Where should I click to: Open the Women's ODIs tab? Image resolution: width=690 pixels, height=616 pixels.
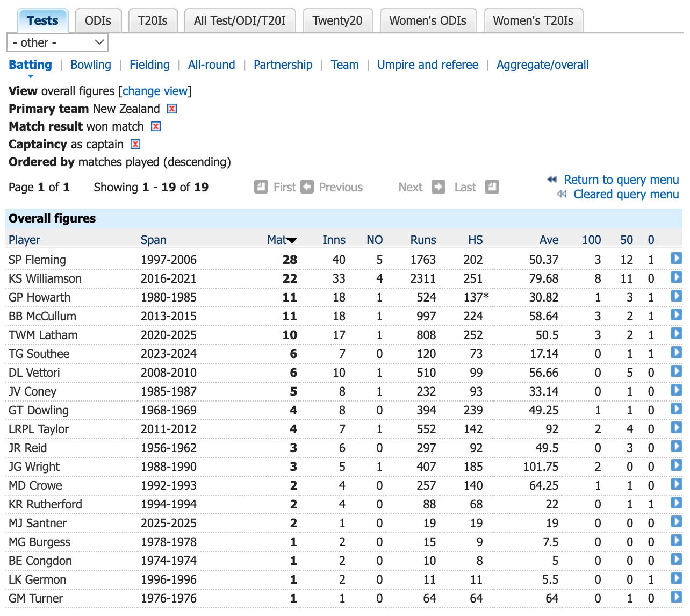[x=428, y=20]
